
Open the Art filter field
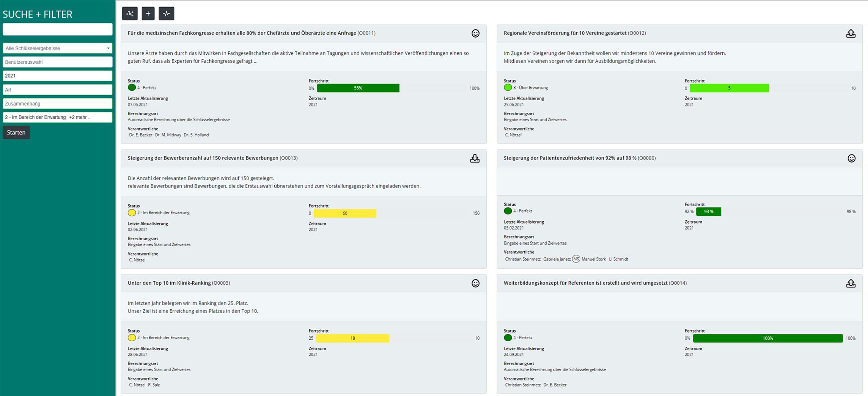(x=58, y=90)
